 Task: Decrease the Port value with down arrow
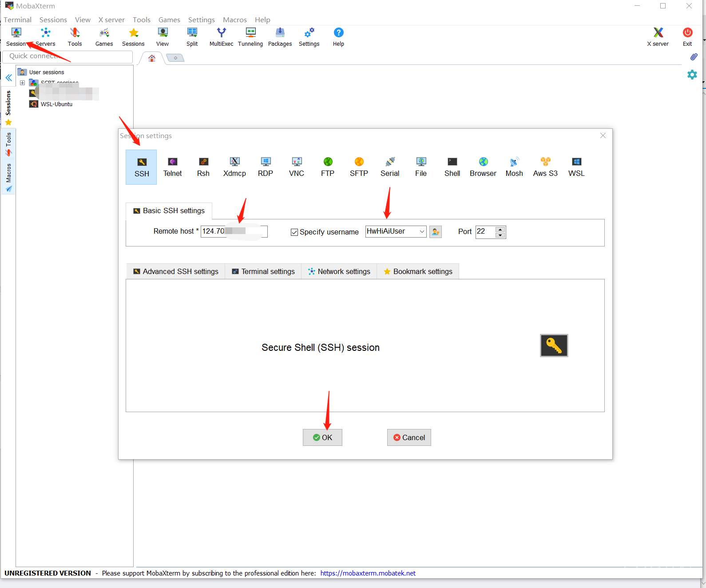500,235
